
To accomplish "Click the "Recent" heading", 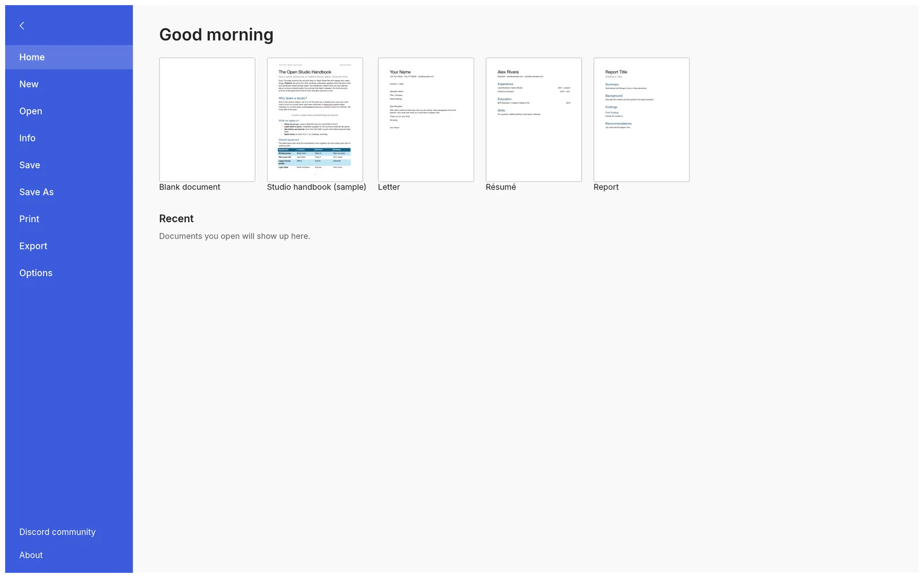I will tap(176, 218).
